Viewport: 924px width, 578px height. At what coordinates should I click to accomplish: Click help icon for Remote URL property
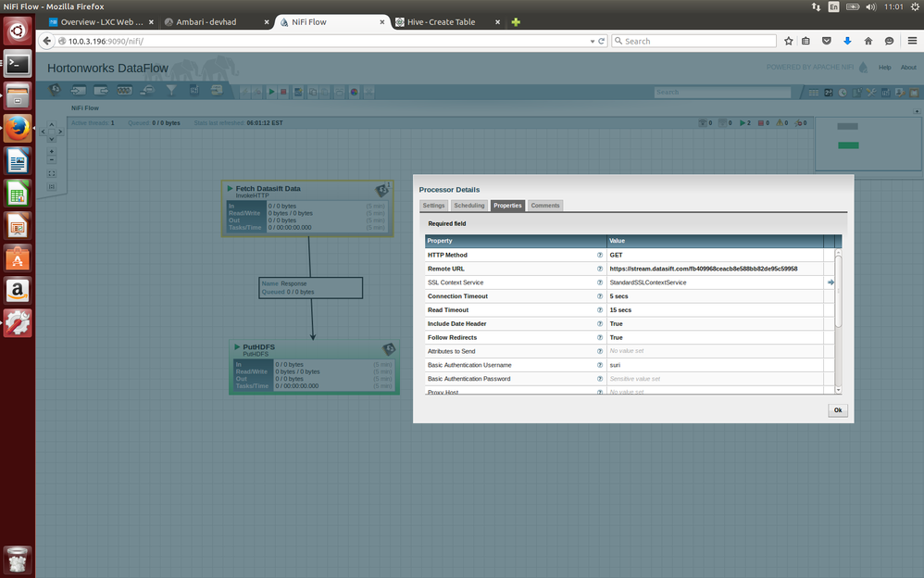pyautogui.click(x=599, y=269)
